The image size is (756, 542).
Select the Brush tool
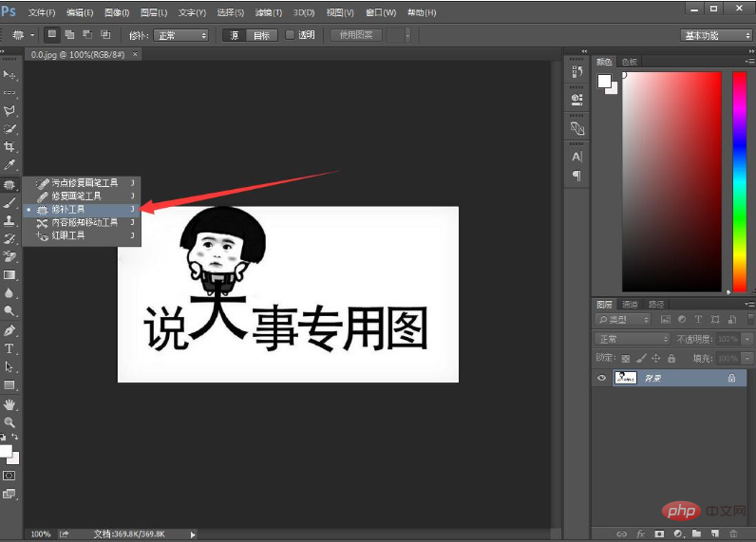click(9, 203)
